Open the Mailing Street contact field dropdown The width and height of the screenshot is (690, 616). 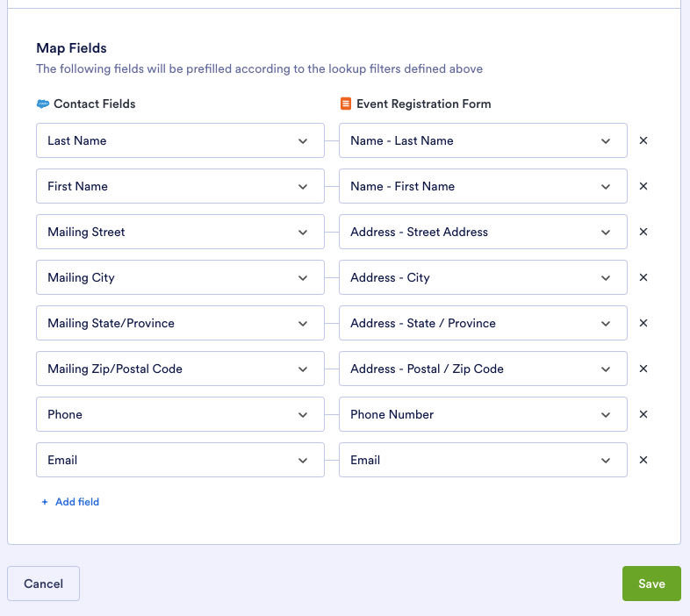click(180, 232)
